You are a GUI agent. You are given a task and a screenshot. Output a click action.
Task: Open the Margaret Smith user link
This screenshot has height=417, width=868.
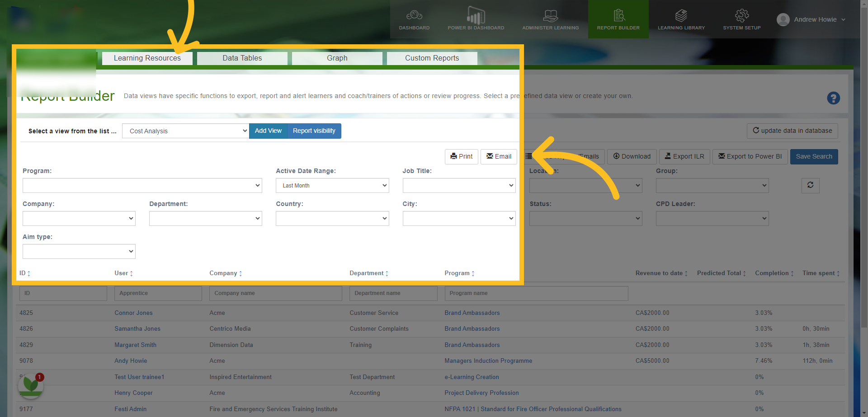(x=135, y=345)
